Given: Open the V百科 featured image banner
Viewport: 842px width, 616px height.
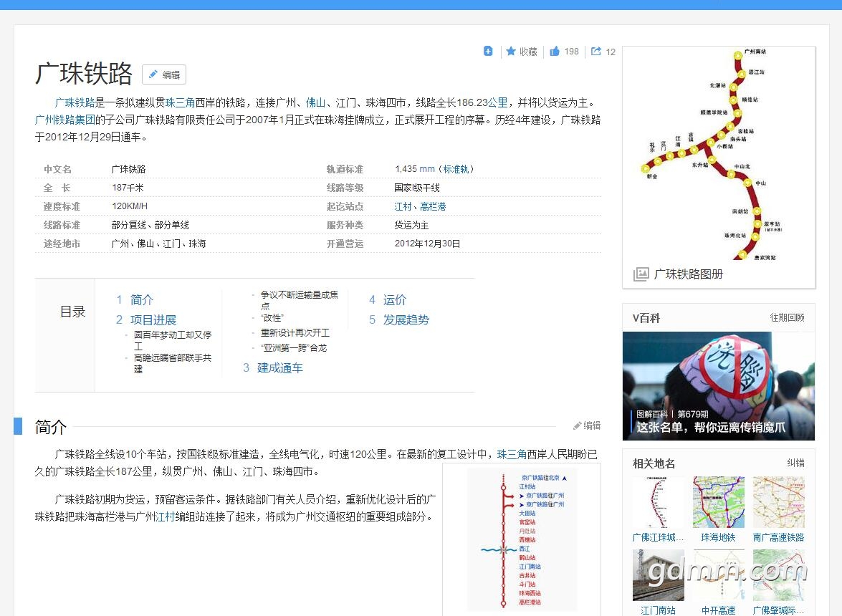Looking at the screenshot, I should tap(719, 386).
